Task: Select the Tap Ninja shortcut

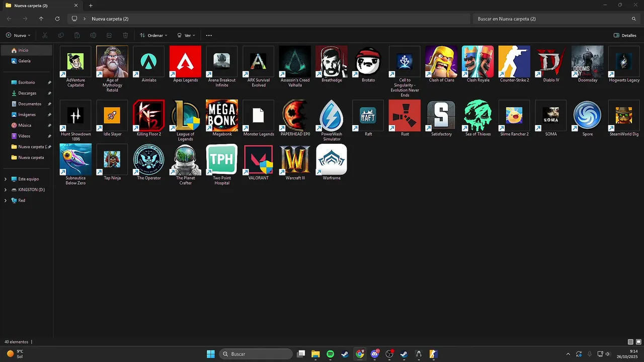Action: (112, 159)
